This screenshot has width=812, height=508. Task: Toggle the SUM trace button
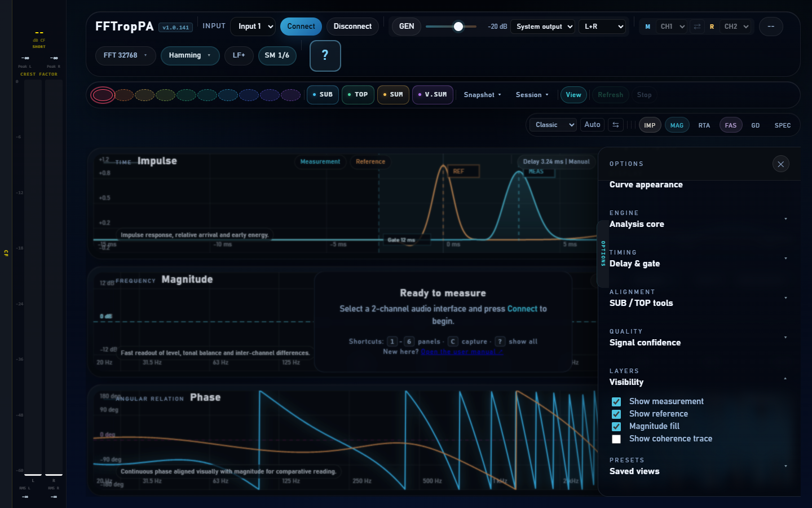point(393,95)
